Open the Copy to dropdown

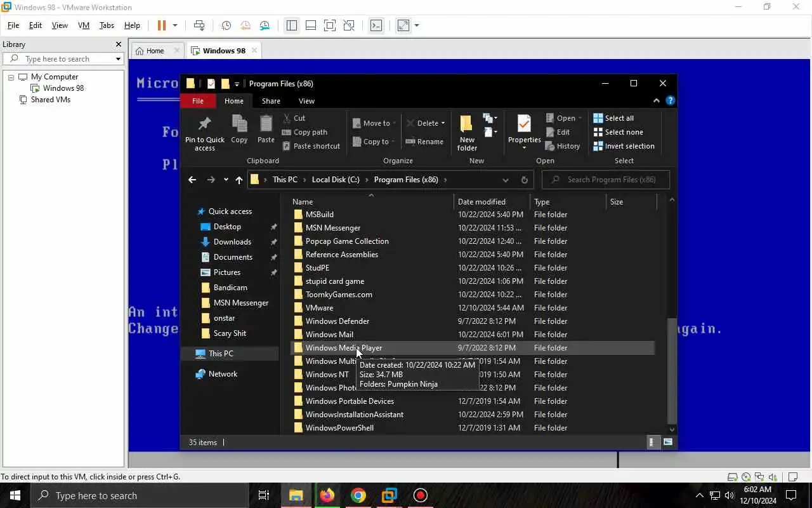click(x=374, y=142)
